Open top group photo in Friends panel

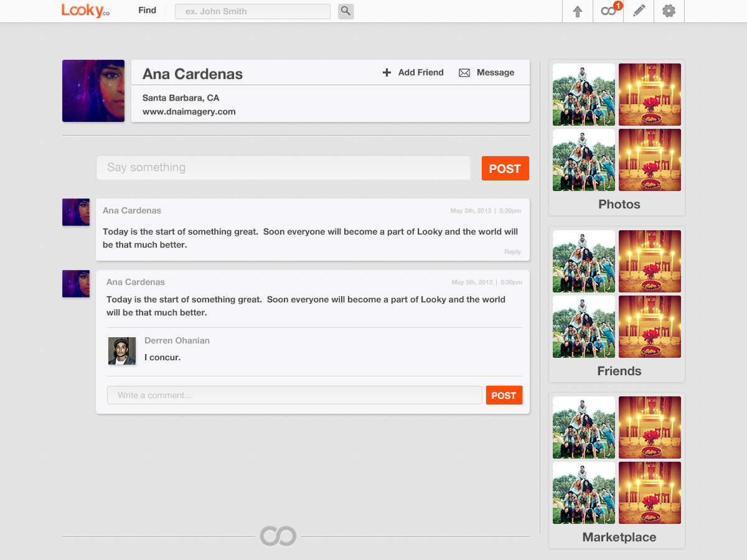pos(584,261)
